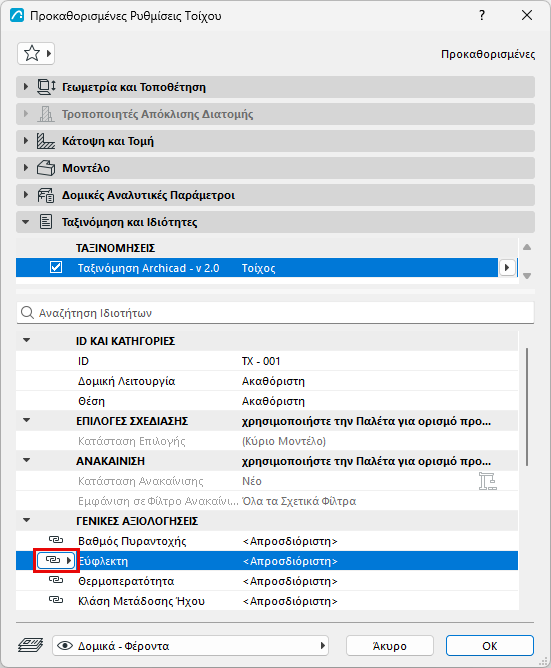
Task: Click the Geometry and Positioning panel icon
Action: point(46,87)
